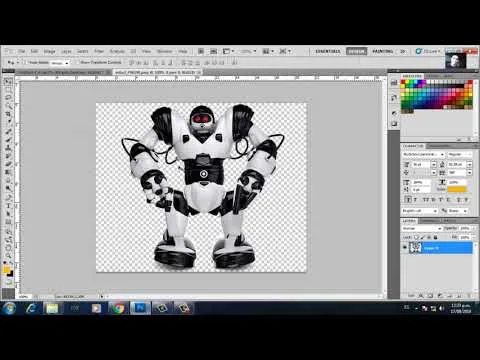
Task: Select the Brush tool
Action: tap(8, 139)
